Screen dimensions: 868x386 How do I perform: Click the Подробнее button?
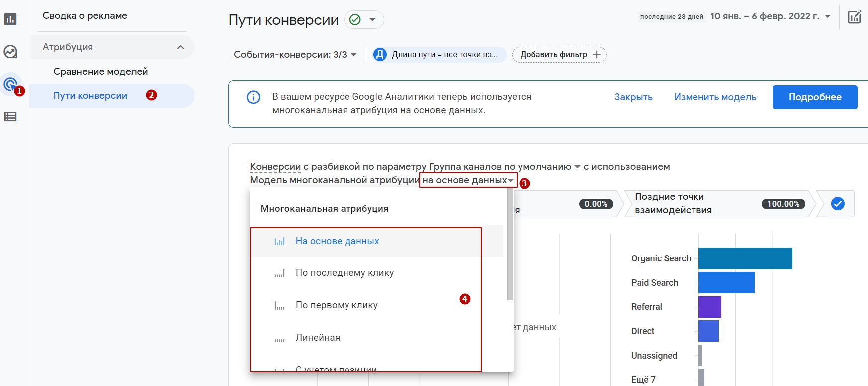tap(815, 97)
